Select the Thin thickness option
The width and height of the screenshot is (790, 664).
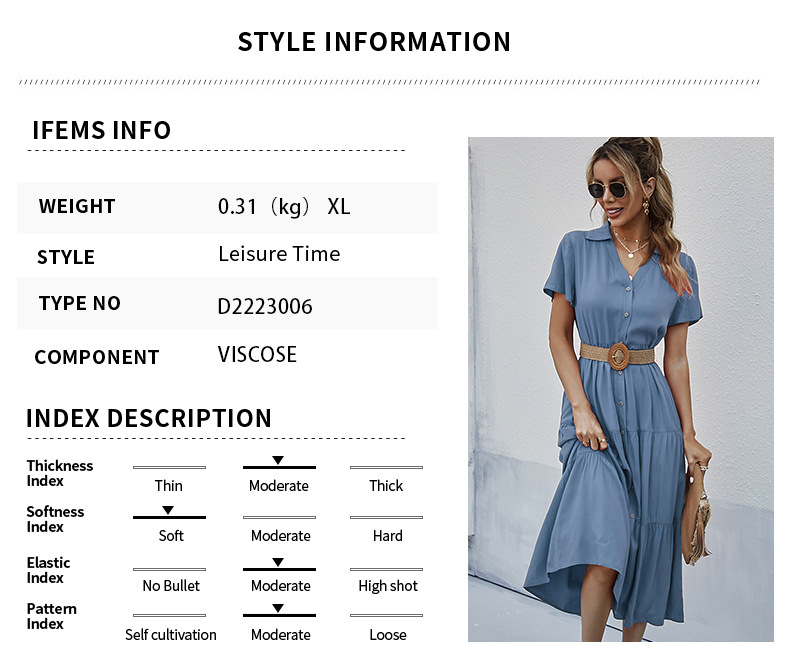point(169,486)
